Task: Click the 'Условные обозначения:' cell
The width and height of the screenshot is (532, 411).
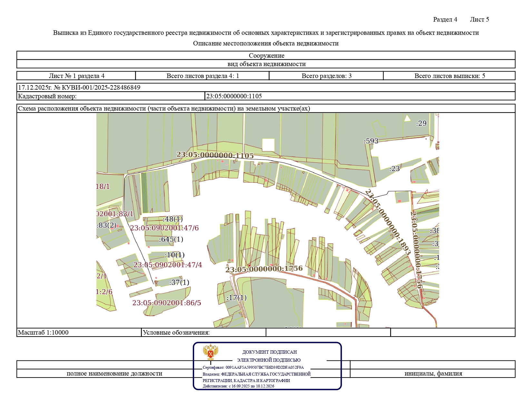Action: [203, 332]
